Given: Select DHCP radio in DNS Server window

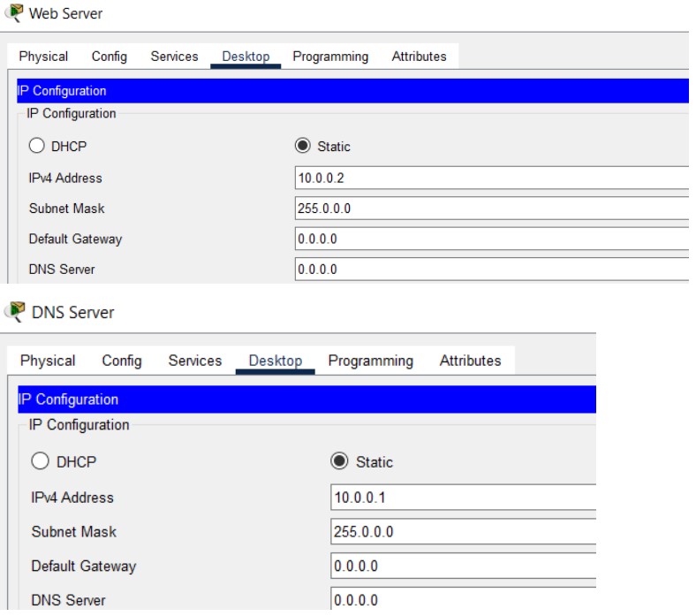Looking at the screenshot, I should point(40,461).
